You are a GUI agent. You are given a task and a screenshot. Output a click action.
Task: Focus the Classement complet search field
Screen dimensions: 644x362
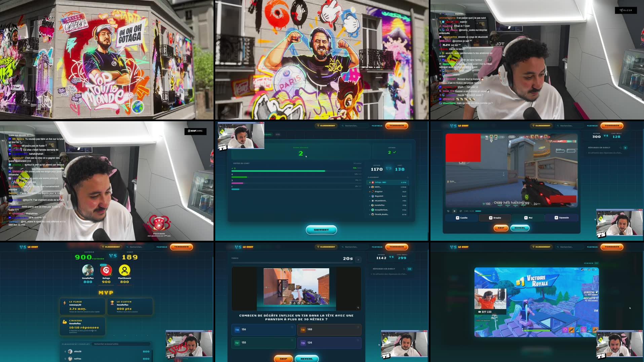[x=121, y=344]
